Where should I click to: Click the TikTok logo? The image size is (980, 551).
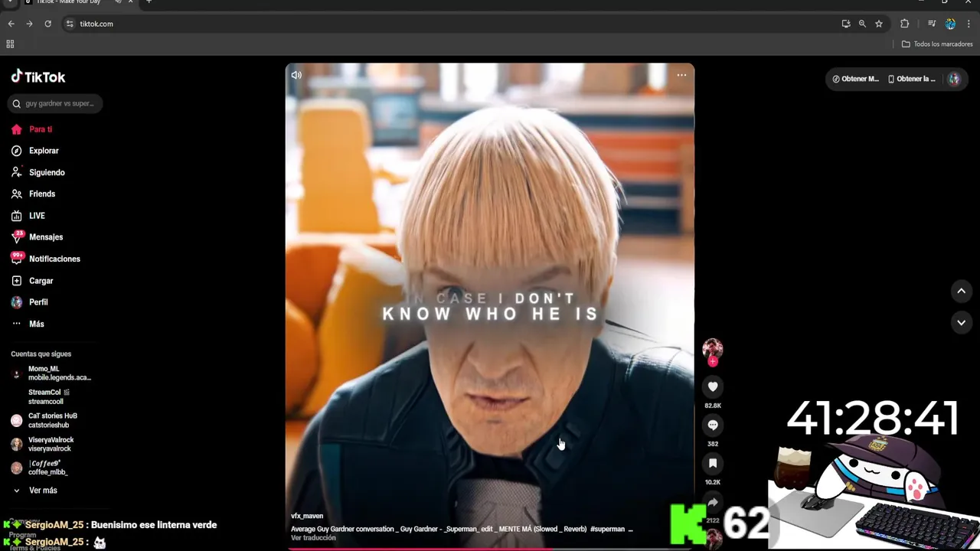(38, 77)
